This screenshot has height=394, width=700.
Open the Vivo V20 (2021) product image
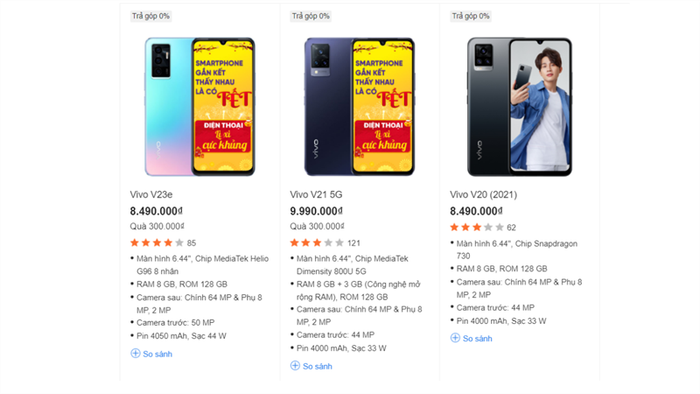click(x=519, y=107)
